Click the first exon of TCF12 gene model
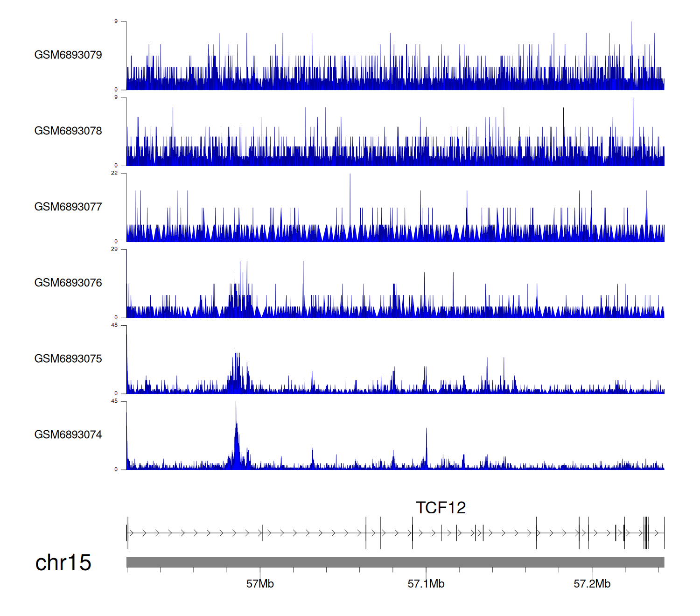700x616 pixels. pos(127,533)
